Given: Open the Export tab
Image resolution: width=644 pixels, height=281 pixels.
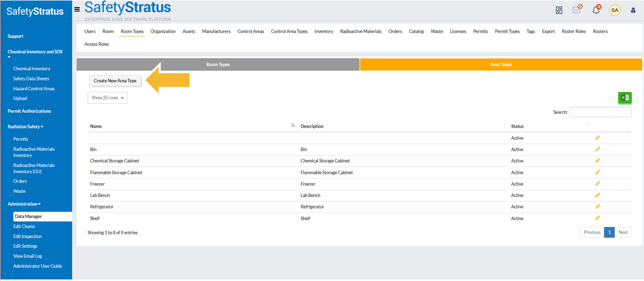Looking at the screenshot, I should point(548,31).
